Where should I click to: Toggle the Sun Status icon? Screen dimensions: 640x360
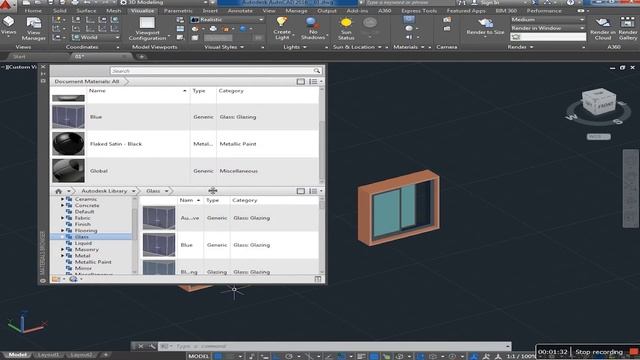click(346, 28)
